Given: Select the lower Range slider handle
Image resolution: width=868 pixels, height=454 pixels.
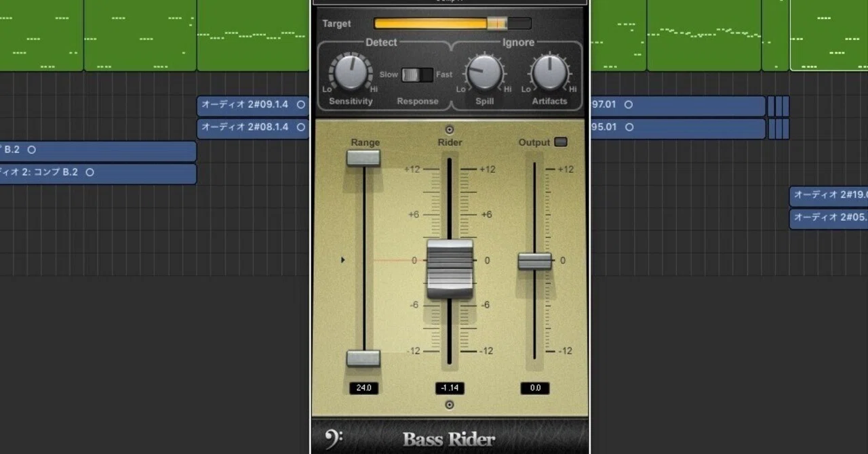Looking at the screenshot, I should tap(363, 358).
